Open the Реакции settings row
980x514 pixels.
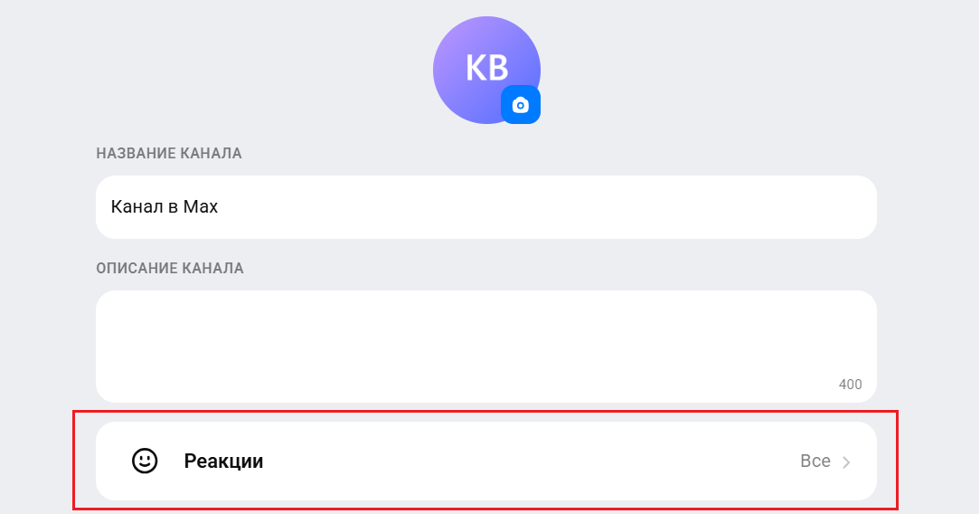(486, 461)
